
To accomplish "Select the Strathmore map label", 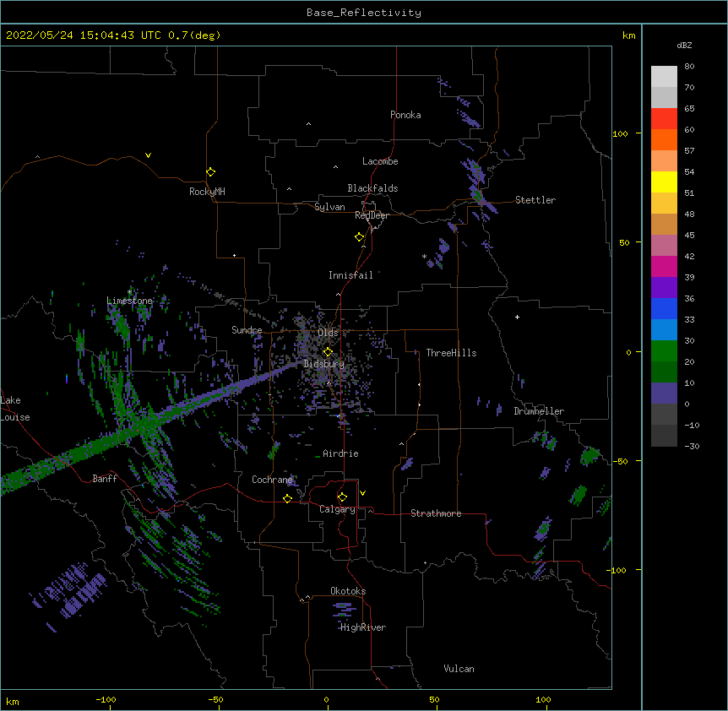I will tap(436, 513).
